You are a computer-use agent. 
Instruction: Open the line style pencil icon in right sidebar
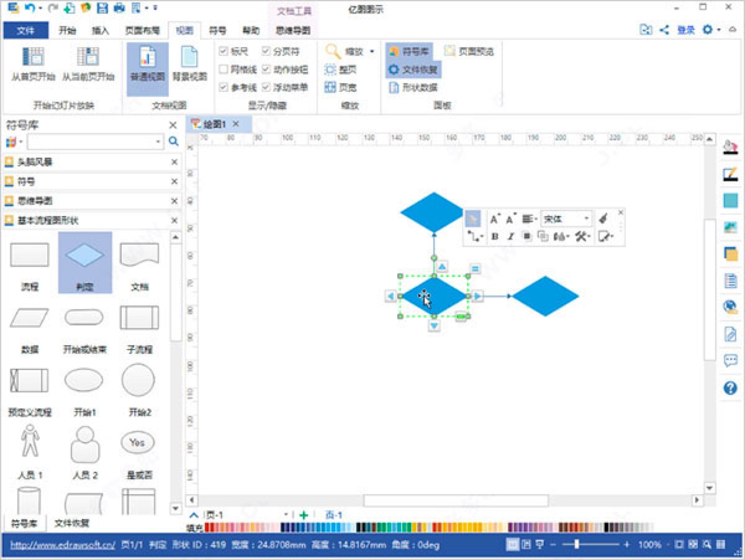[x=730, y=174]
